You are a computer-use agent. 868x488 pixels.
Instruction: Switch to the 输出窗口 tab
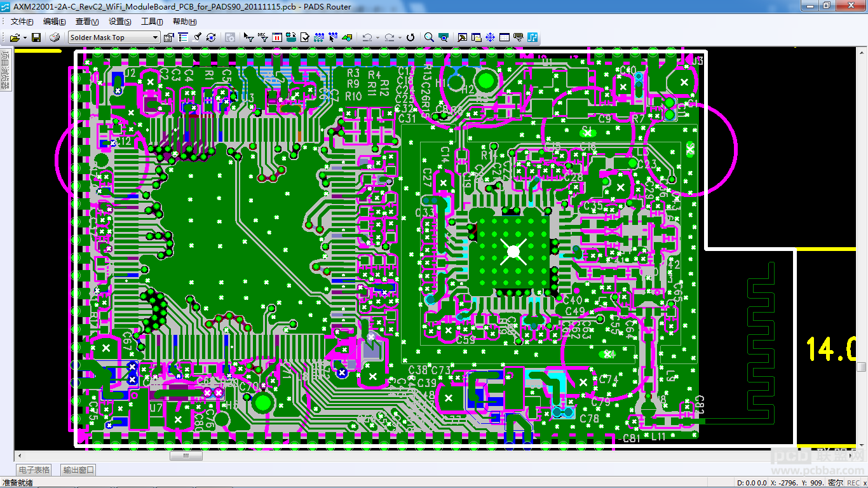(x=79, y=470)
